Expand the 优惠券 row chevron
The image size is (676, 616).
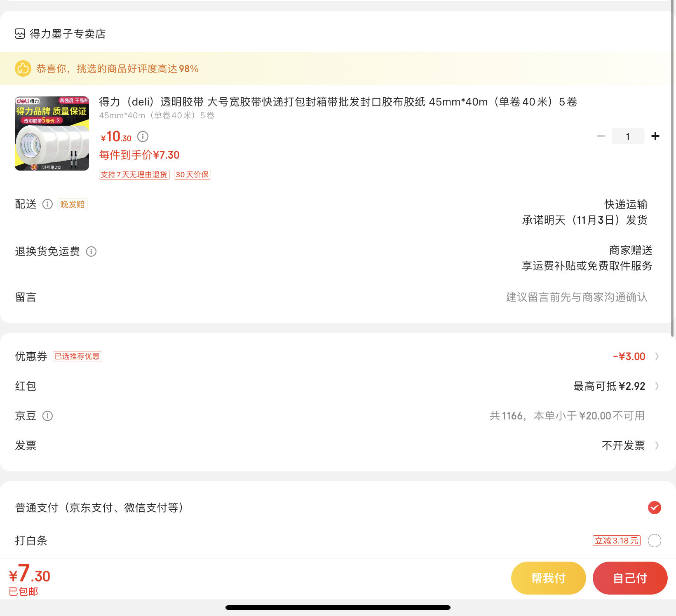coord(657,356)
